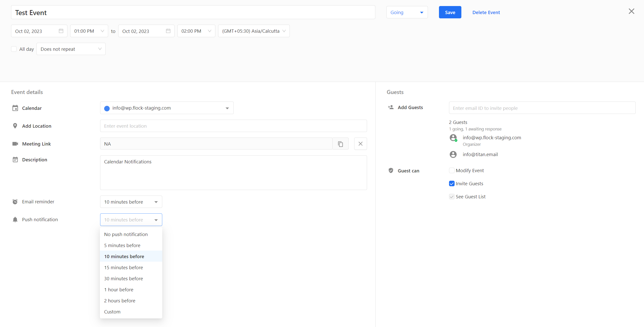Image resolution: width=644 pixels, height=327 pixels.
Task: Choose Custom push notification option
Action: (x=112, y=312)
